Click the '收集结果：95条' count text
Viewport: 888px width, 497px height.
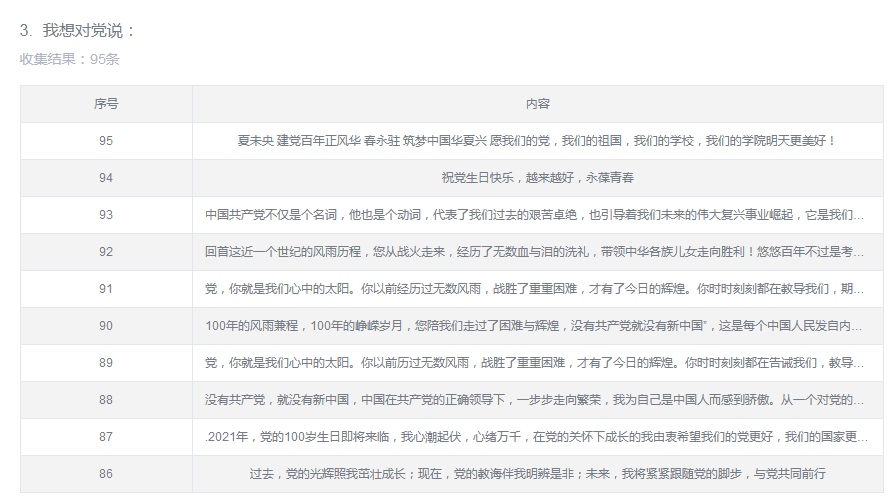coord(70,59)
